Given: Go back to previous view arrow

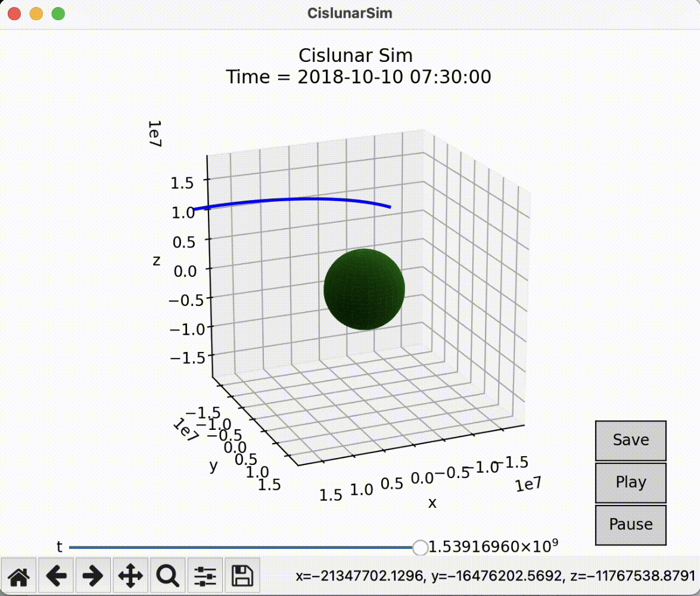Looking at the screenshot, I should 56,576.
